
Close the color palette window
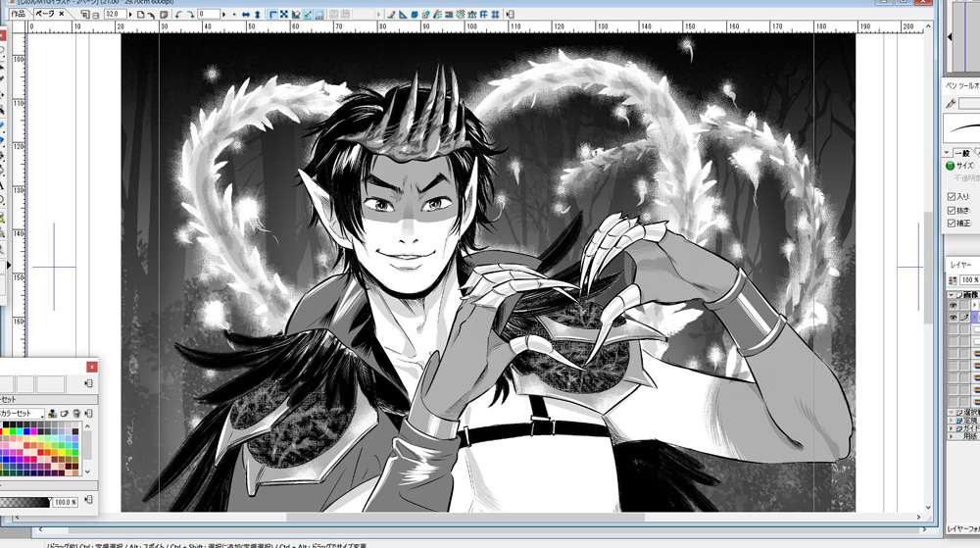point(92,368)
